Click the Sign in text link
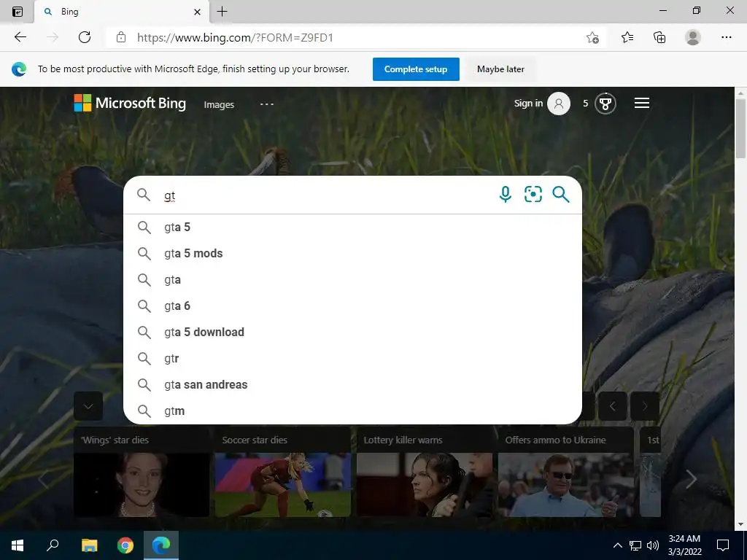Viewport: 747px width, 560px height. click(528, 104)
